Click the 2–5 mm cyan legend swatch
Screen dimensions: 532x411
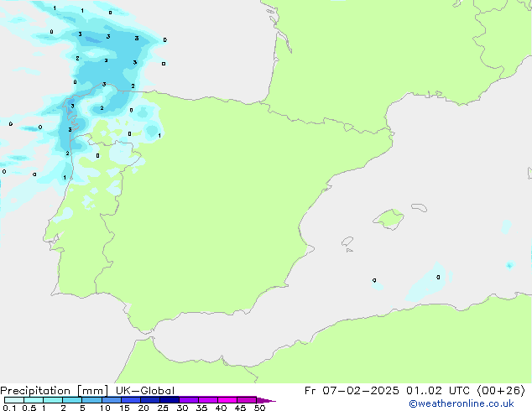coord(72,400)
